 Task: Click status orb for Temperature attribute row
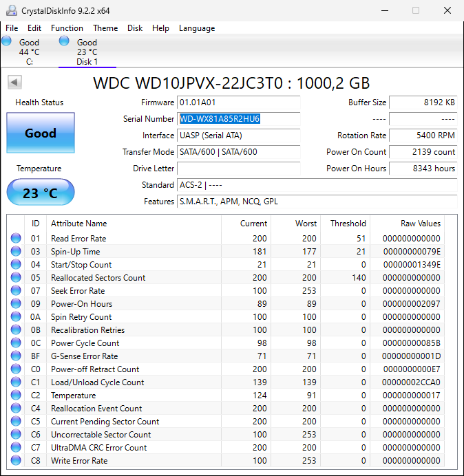point(16,395)
